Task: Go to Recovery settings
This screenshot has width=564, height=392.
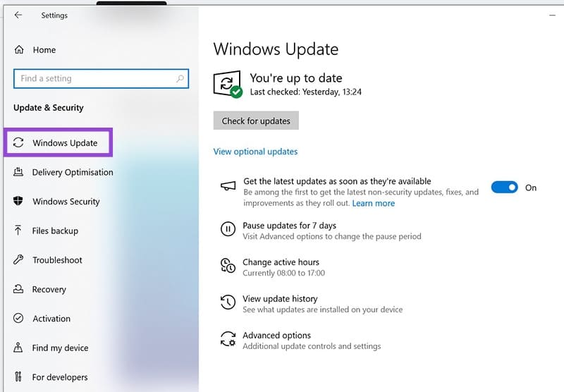Action: [49, 289]
